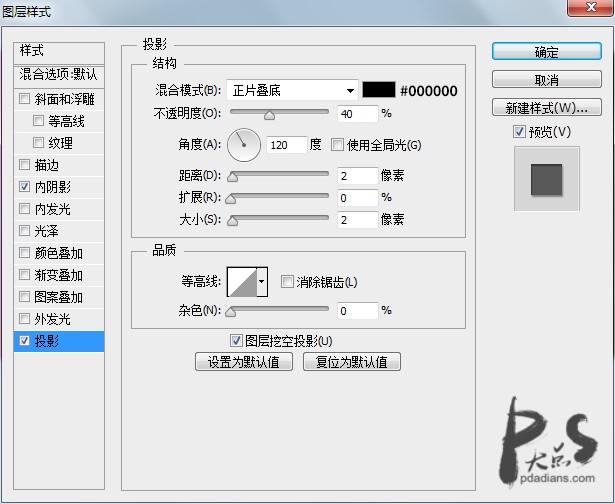Enable the 纹理 checkbox
The height and width of the screenshot is (504, 615).
pos(38,142)
